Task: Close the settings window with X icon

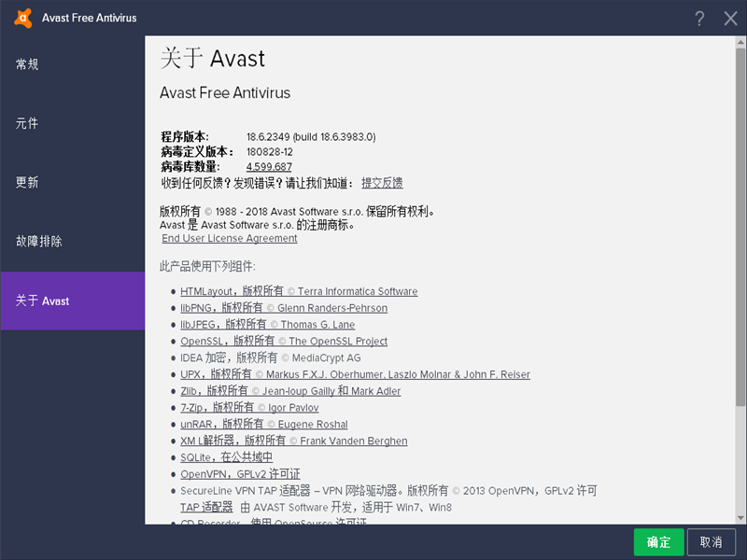Action: click(730, 19)
